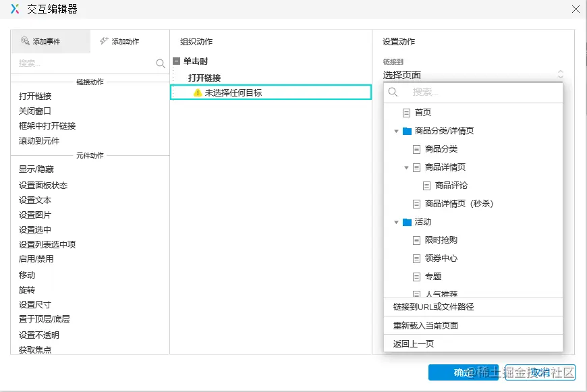Click the page icon beside 限时抢购
Screen dimensions: 587x392
[x=417, y=240]
